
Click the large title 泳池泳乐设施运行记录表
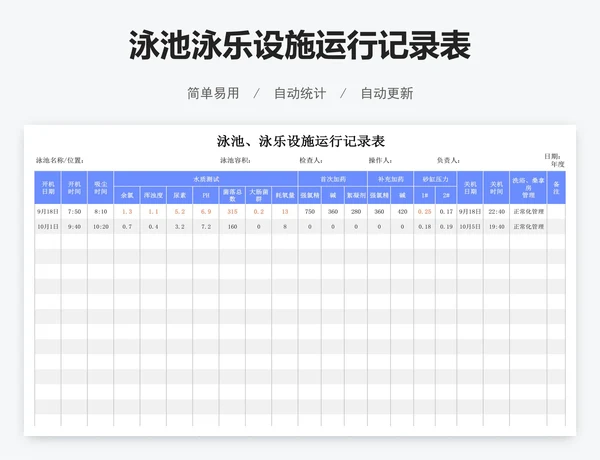(x=300, y=45)
